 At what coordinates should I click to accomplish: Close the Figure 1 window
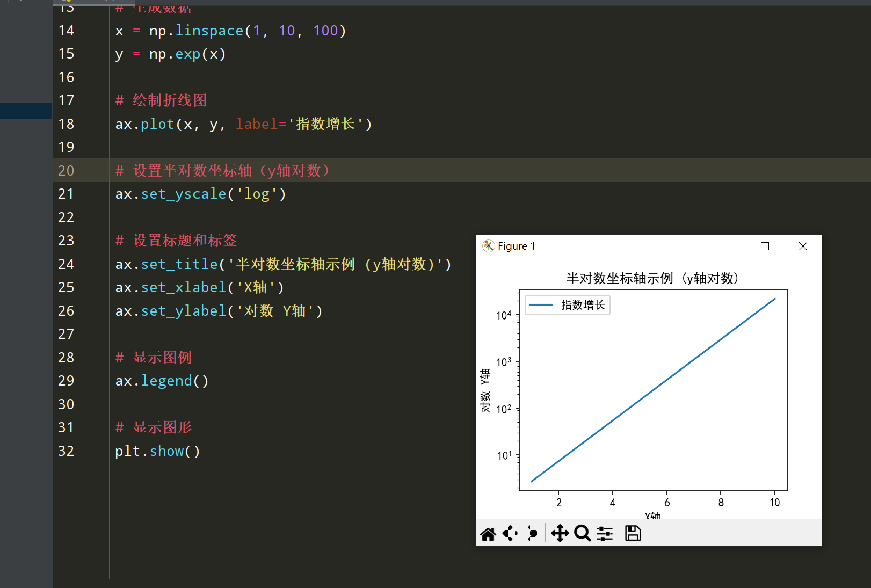click(803, 246)
